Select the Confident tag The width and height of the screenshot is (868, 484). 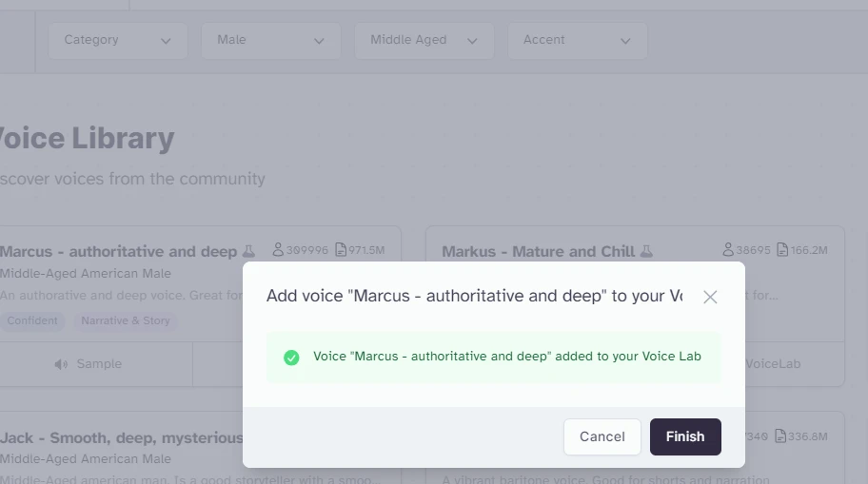pyautogui.click(x=32, y=320)
